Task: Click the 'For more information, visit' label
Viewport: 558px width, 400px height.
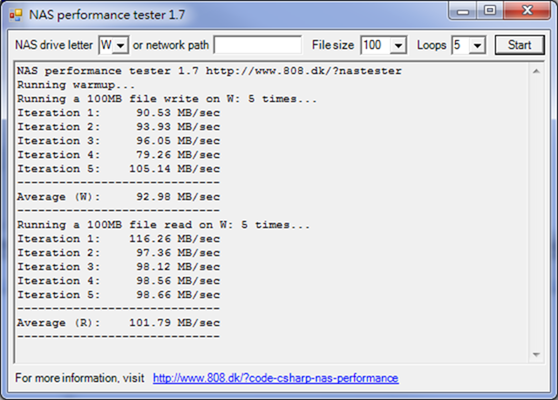Action: click(x=80, y=378)
